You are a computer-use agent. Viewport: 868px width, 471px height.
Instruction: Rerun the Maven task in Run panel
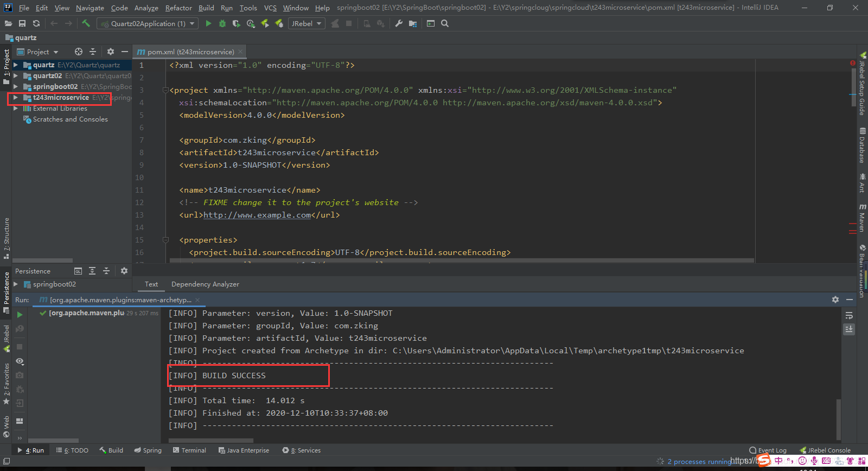click(20, 315)
